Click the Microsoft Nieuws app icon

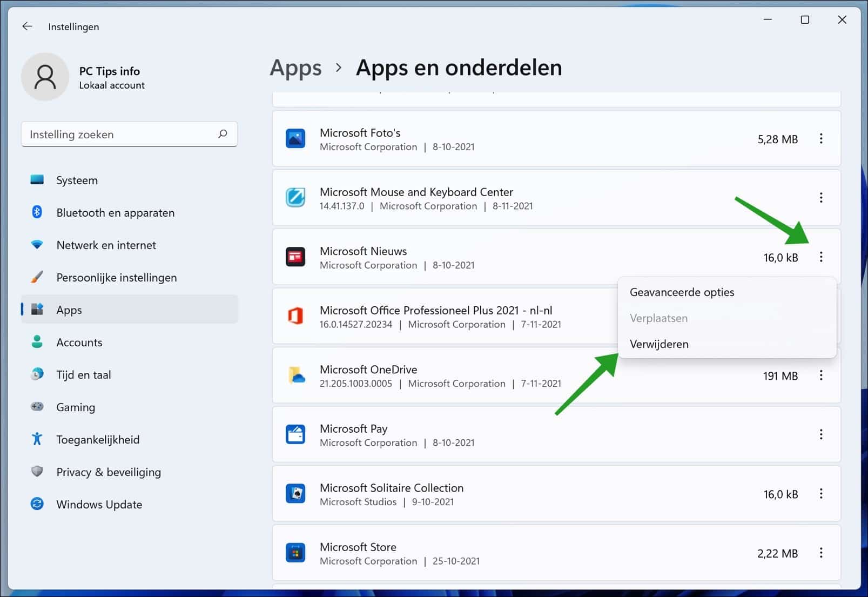point(295,257)
